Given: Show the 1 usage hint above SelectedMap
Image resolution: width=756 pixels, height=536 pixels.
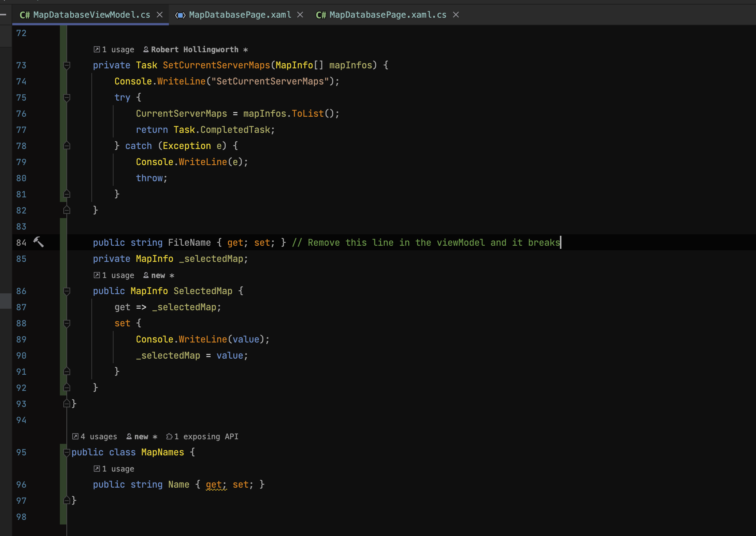Looking at the screenshot, I should point(114,275).
